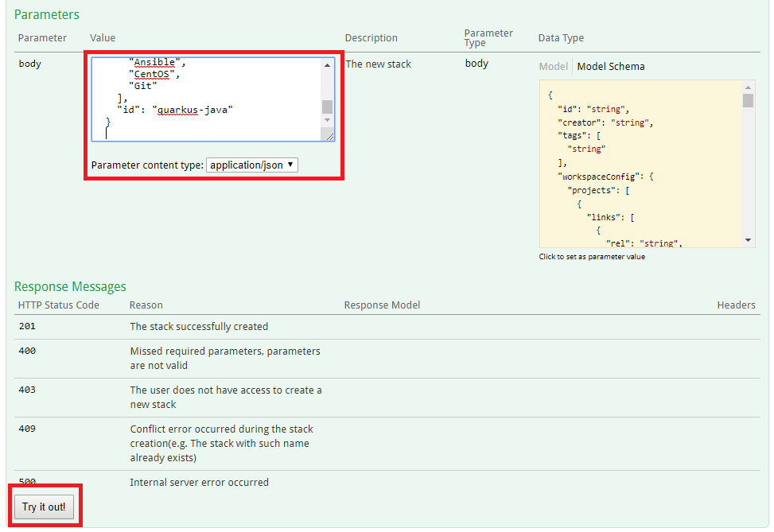The width and height of the screenshot is (774, 532).
Task: Click the down arrow of body textarea scrollbar
Action: click(x=327, y=120)
